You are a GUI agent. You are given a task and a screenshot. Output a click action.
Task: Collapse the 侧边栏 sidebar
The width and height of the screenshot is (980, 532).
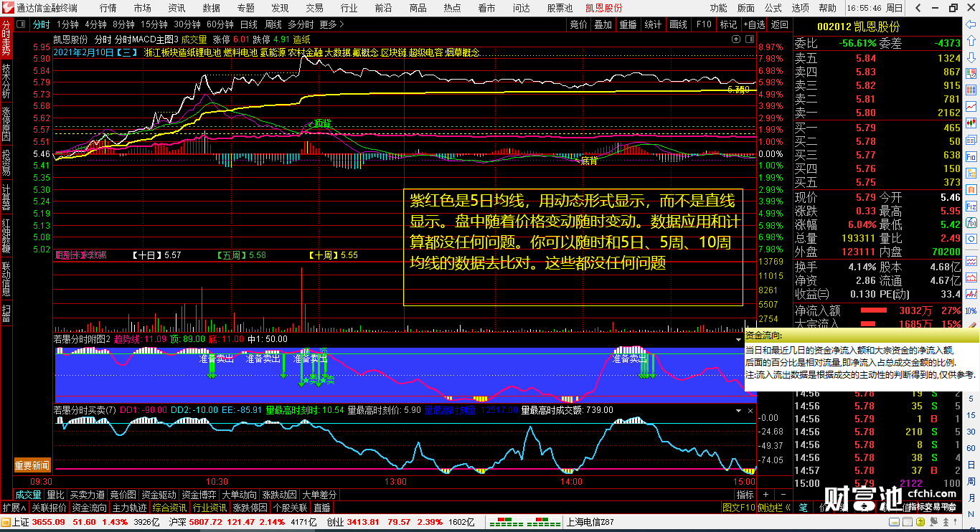773,508
